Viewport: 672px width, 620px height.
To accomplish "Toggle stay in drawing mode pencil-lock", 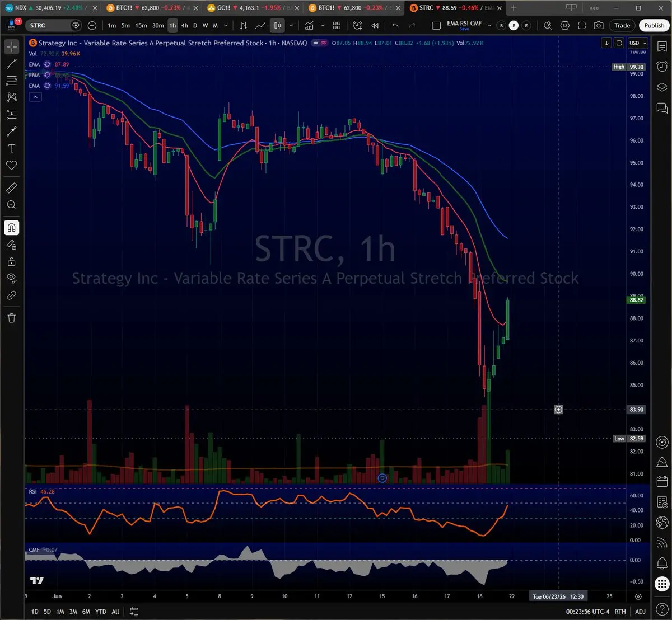I will click(x=11, y=245).
